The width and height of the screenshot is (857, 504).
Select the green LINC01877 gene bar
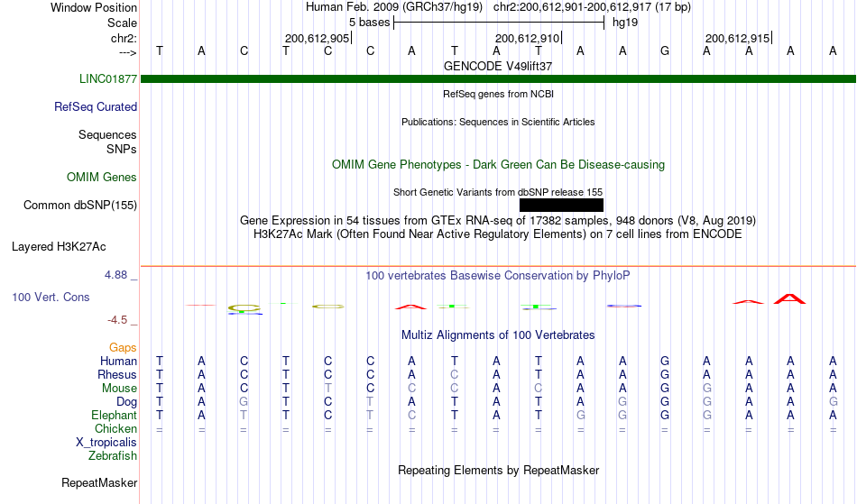pos(498,79)
